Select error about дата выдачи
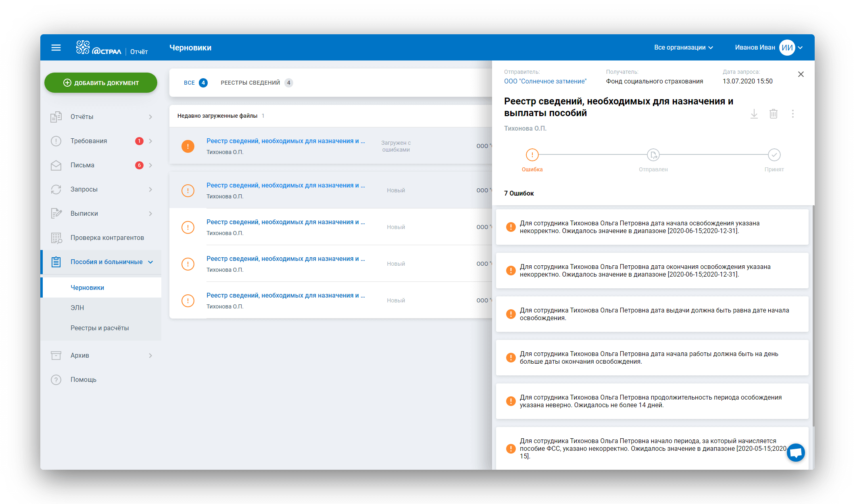This screenshot has width=855, height=504. (652, 314)
